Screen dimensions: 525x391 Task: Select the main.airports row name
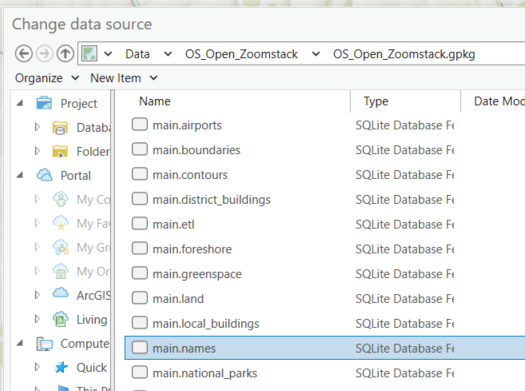(x=187, y=125)
